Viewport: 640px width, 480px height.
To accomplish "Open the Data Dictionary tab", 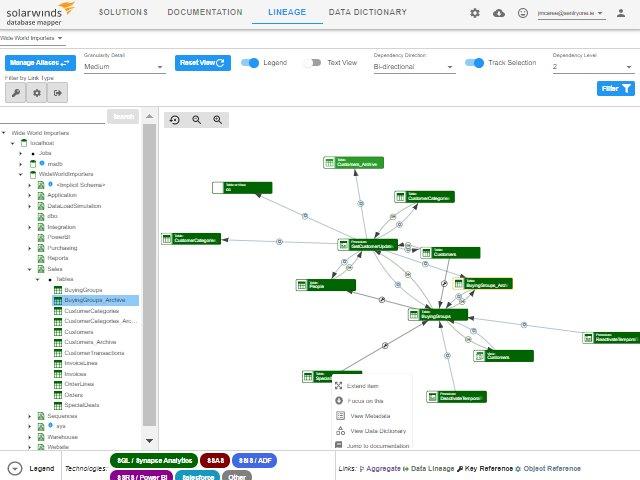I will pos(368,12).
